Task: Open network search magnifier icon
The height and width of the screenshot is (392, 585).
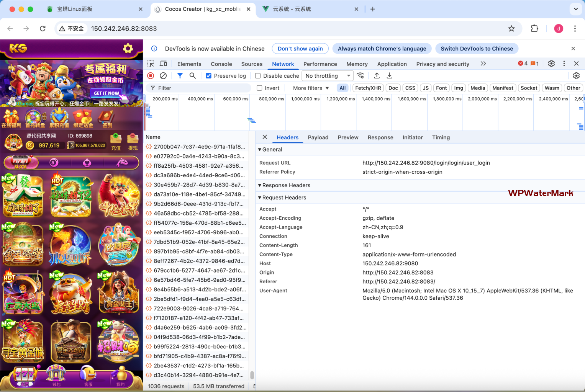Action: (x=193, y=76)
